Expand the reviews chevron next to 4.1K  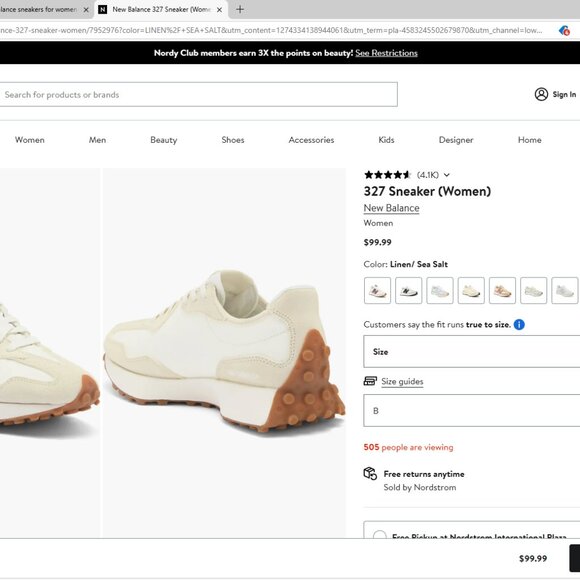(447, 175)
